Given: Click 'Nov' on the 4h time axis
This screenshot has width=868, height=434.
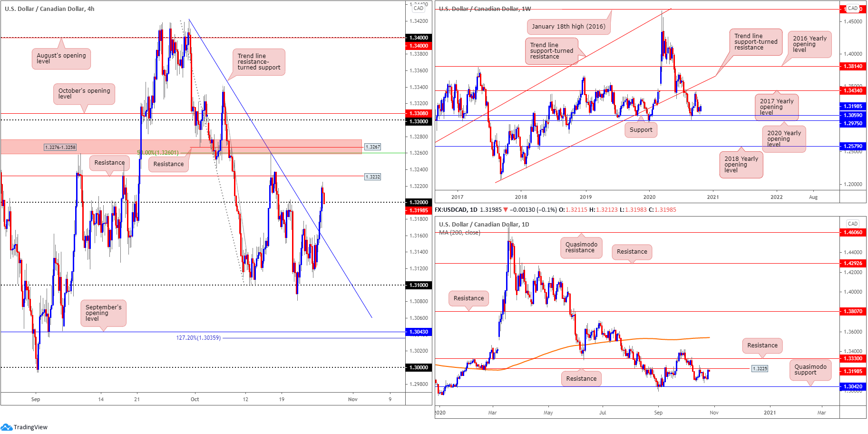Looking at the screenshot, I should click(x=352, y=399).
